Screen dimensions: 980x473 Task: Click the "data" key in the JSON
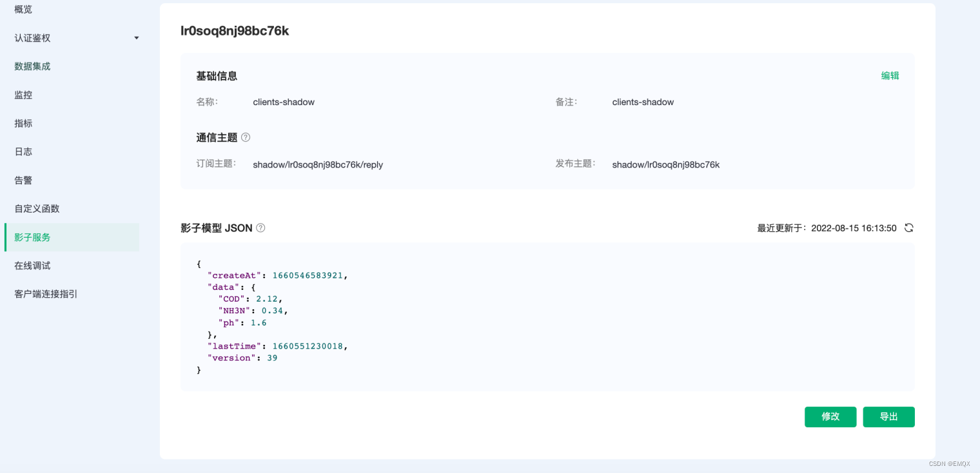click(x=223, y=287)
